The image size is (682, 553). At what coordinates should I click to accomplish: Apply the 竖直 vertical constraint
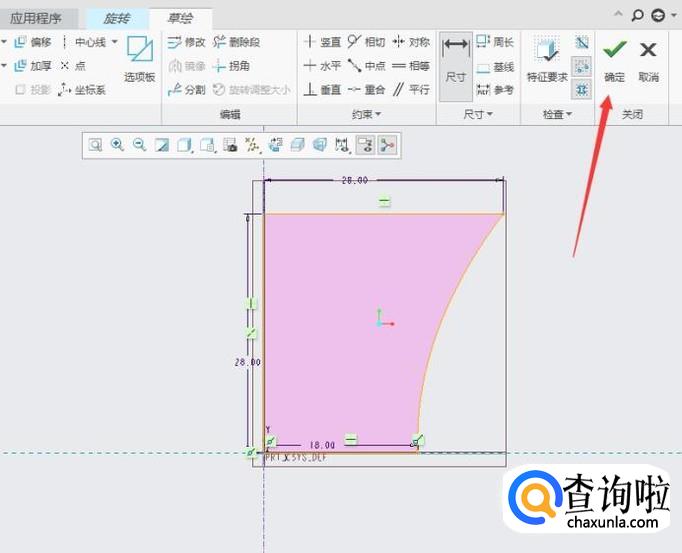pos(322,42)
